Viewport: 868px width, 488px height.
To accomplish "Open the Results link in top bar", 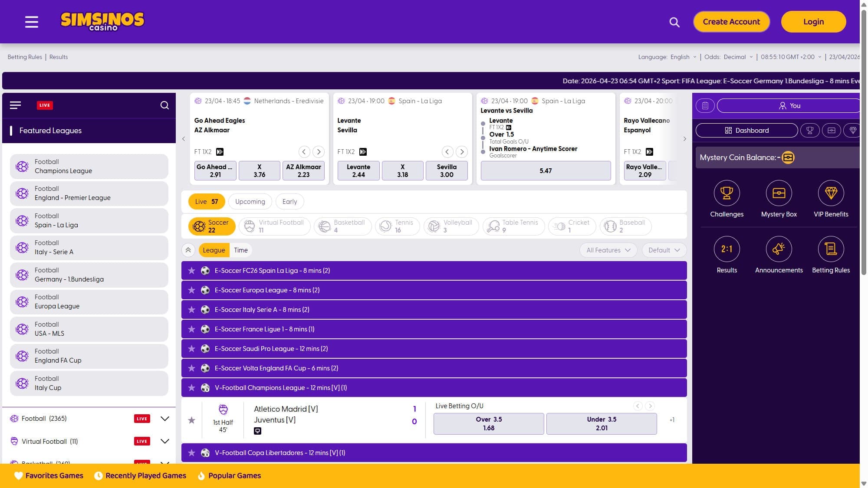I will pos(59,57).
